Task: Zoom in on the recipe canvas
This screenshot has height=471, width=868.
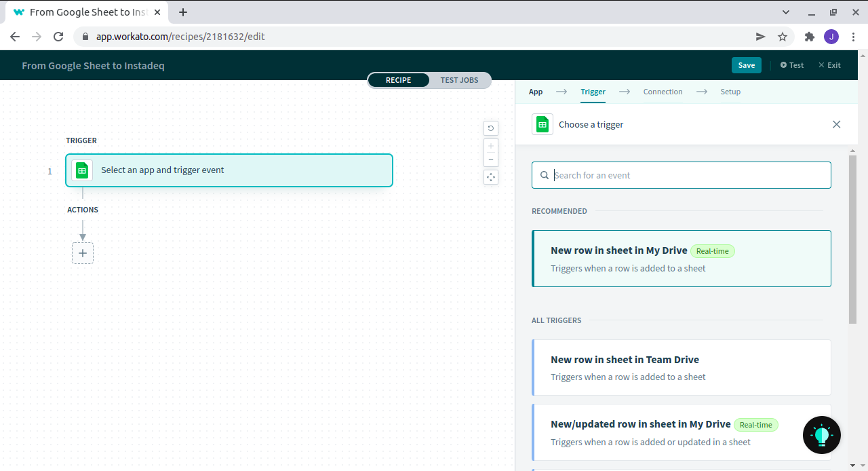Action: pos(491,146)
